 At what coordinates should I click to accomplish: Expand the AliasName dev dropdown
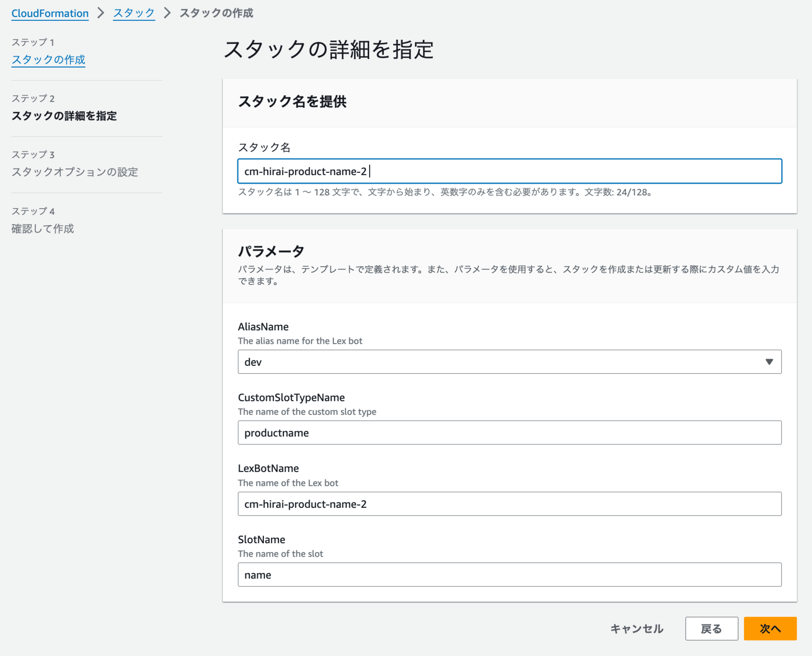pyautogui.click(x=510, y=362)
